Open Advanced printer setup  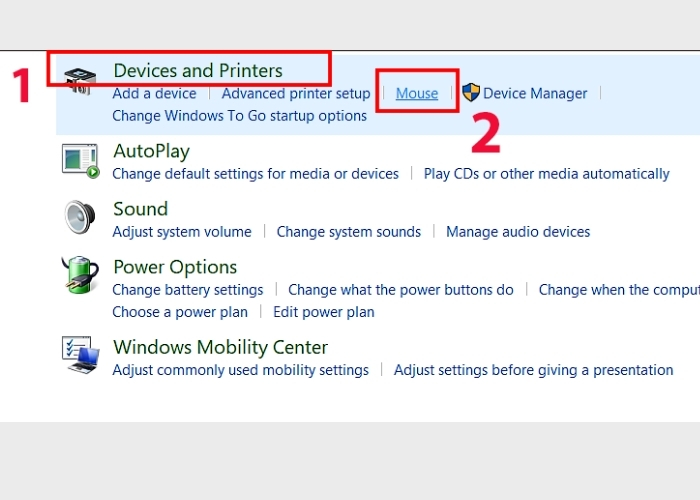[x=296, y=93]
